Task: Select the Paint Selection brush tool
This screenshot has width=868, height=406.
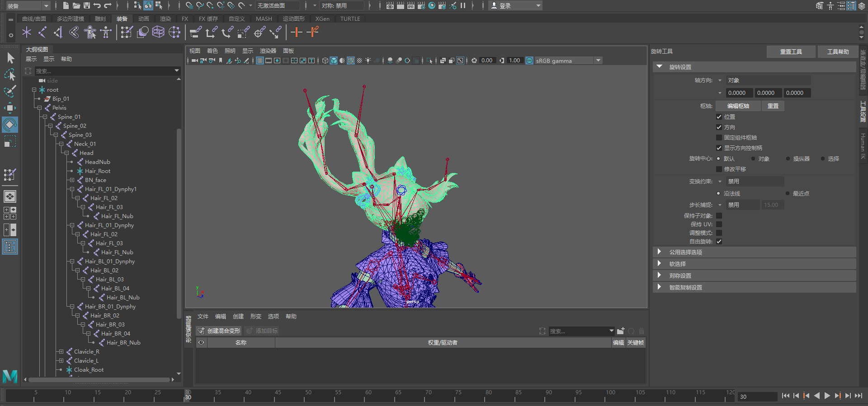Action: pyautogui.click(x=10, y=91)
